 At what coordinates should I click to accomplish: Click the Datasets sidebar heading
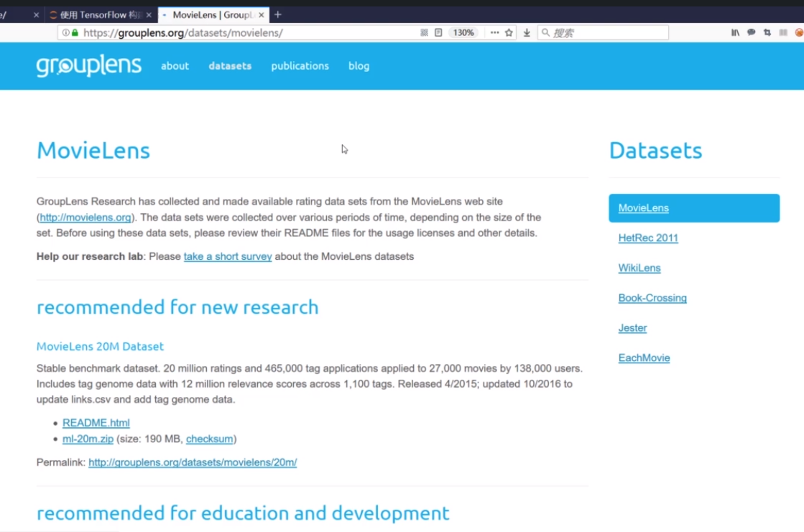pos(656,151)
